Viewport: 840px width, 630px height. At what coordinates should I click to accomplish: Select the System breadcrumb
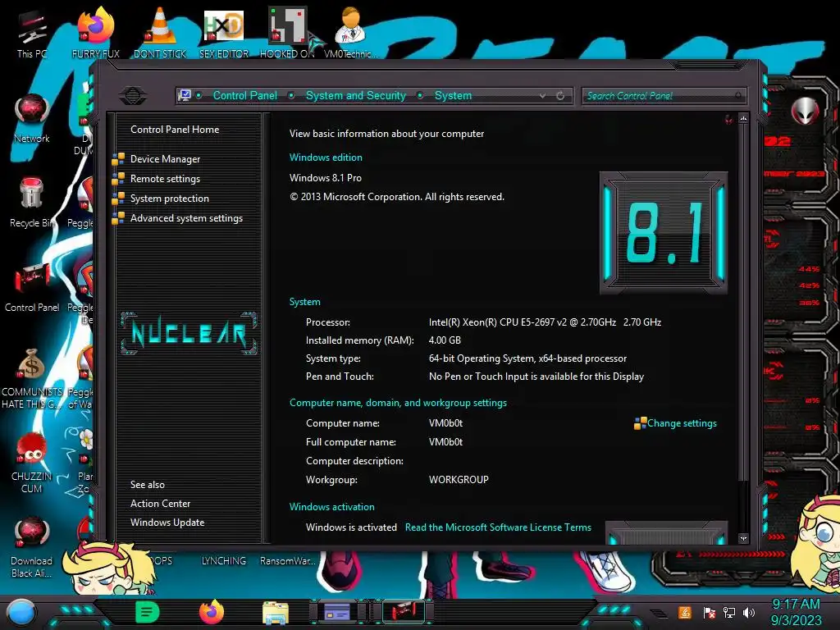(453, 95)
